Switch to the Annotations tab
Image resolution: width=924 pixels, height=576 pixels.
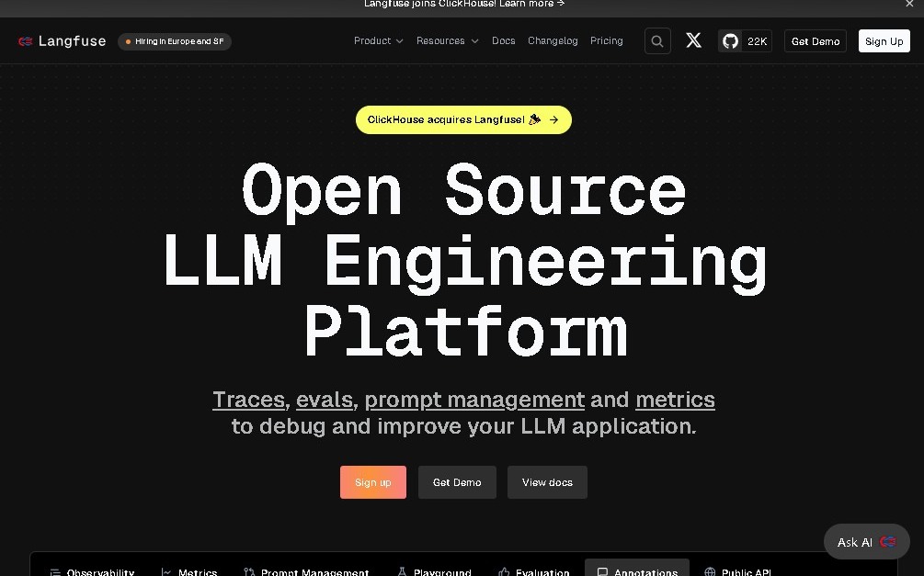tap(636, 570)
